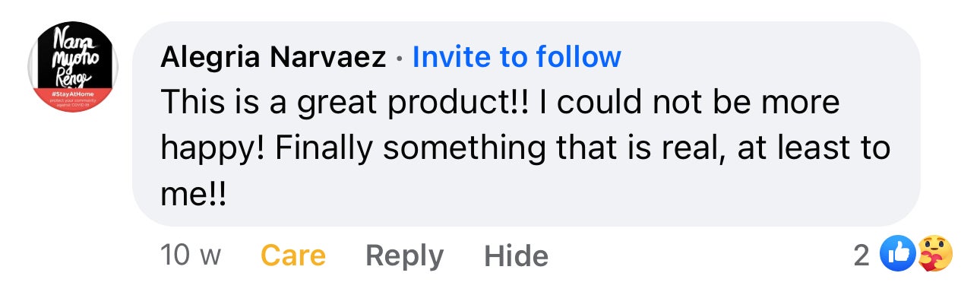Click the Alegria Narvaez commenter name
Viewport: 980px width, 292px height.
click(x=273, y=57)
